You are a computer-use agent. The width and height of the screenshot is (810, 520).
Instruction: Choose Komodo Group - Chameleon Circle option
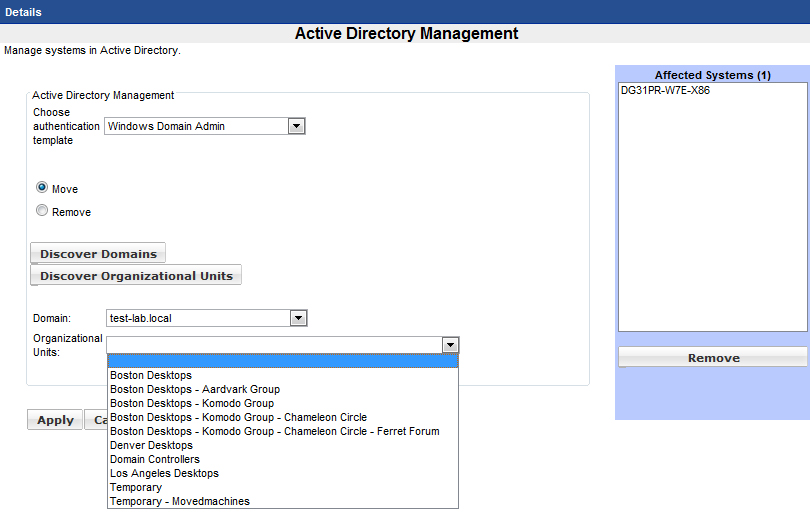pyautogui.click(x=238, y=417)
